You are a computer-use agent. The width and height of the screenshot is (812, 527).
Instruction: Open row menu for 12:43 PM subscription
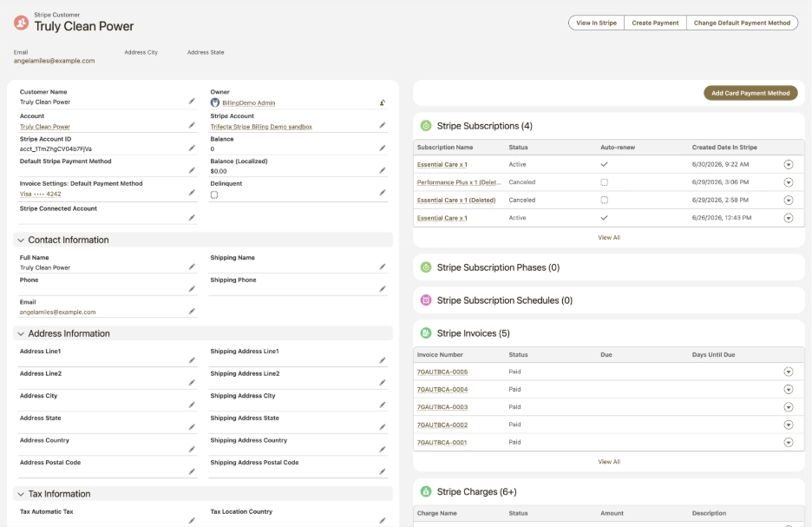[x=789, y=218]
